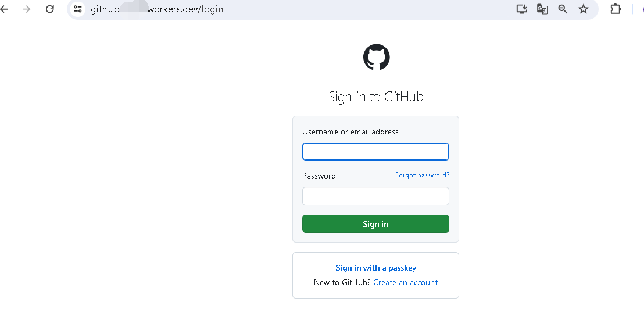
Task: Choose Sign in with a passkey
Action: (376, 268)
